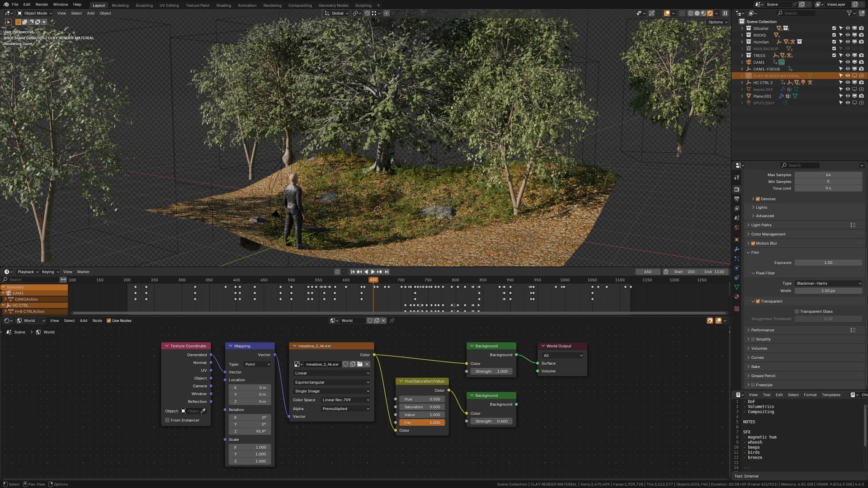
Task: Open the Modifiers properties tab
Action: tap(737, 249)
